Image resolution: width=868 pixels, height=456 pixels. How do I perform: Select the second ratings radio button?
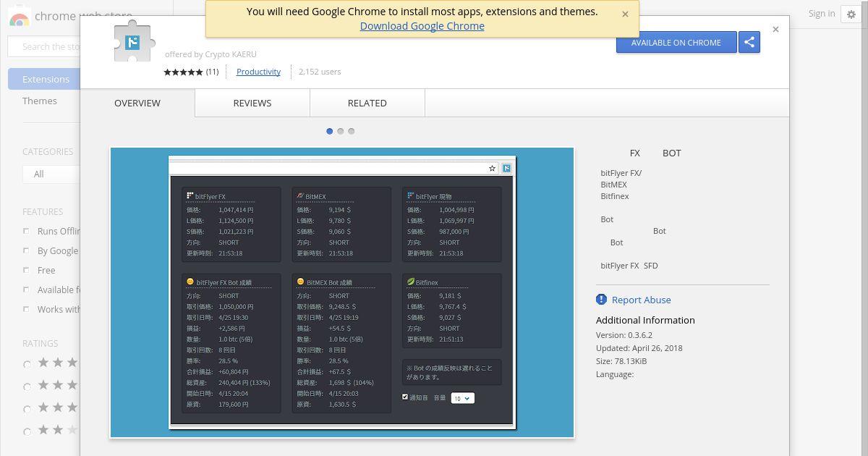click(27, 387)
